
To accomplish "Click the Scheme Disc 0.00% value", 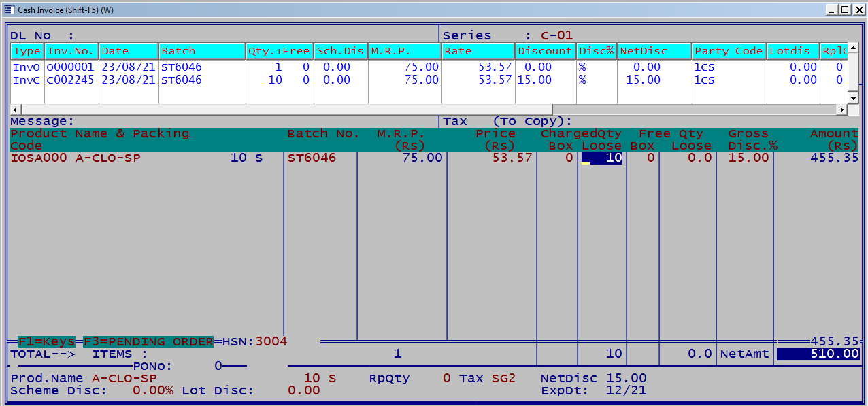I will 153,390.
